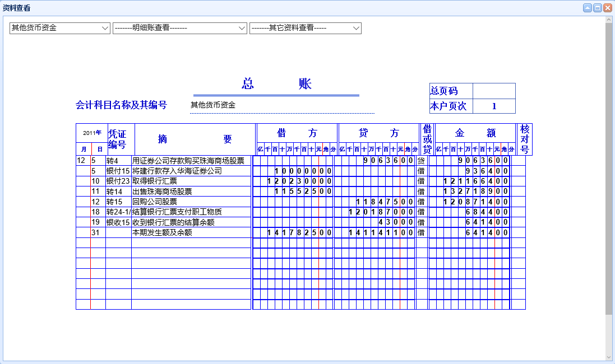Click the 总页码 label cell

pyautogui.click(x=451, y=91)
